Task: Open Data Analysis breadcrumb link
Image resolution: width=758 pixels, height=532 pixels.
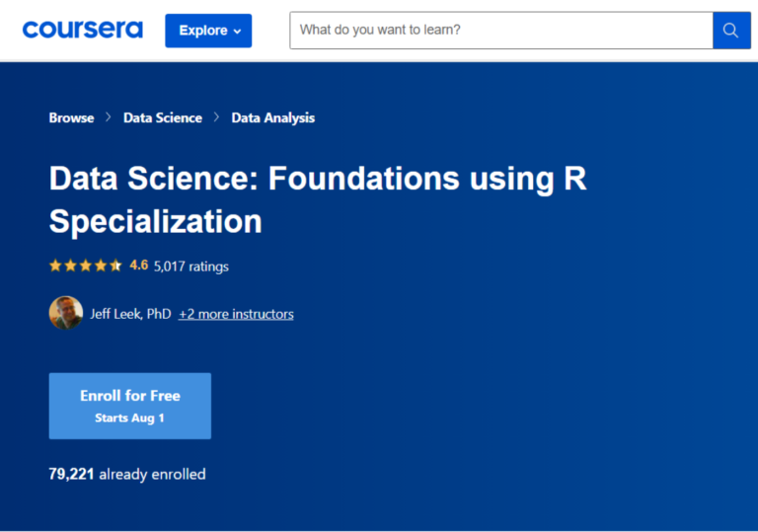Action: 272,118
